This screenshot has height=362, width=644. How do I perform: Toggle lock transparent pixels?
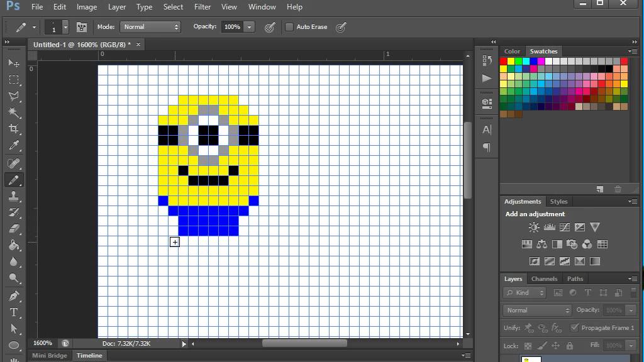point(528,346)
